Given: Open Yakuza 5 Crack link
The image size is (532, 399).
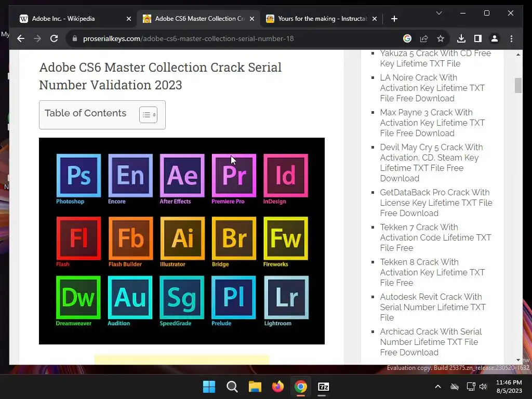Looking at the screenshot, I should tap(435, 58).
